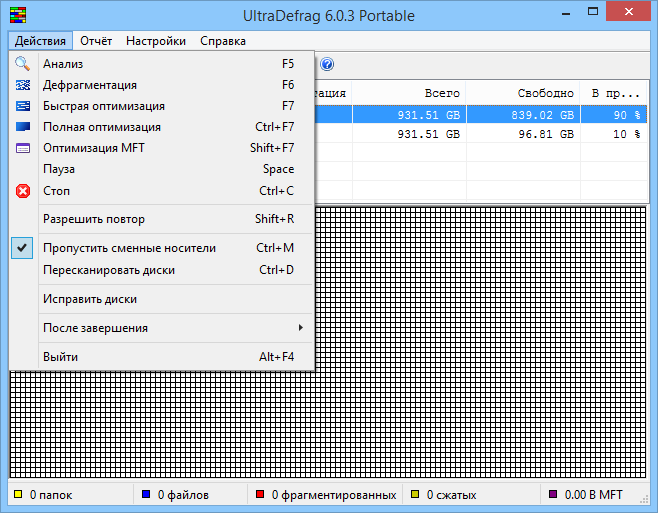This screenshot has width=658, height=513.
Task: Click the Свободно column header
Action: tap(523, 93)
